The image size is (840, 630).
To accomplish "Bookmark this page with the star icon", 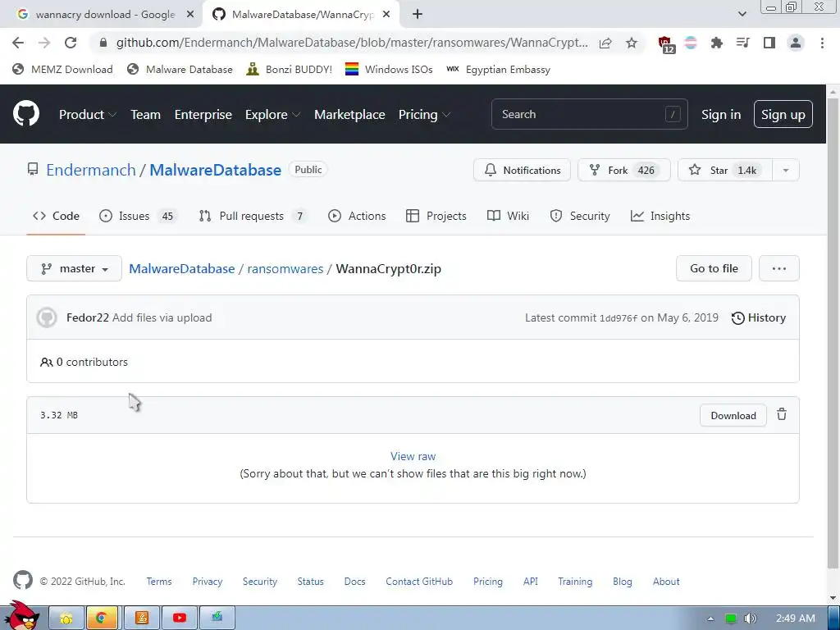I will click(x=632, y=43).
